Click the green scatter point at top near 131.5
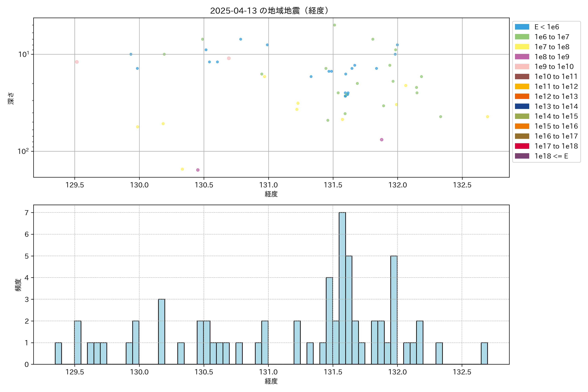The height and width of the screenshot is (392, 588). point(335,25)
